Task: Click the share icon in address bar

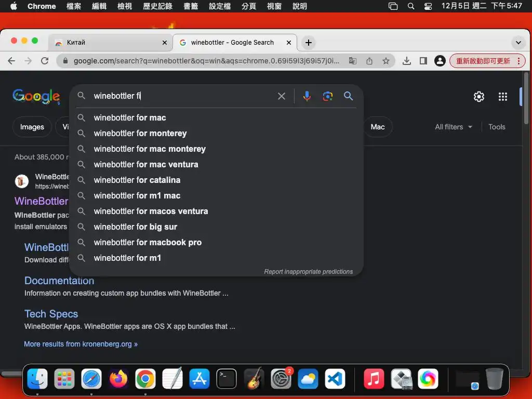Action: [369, 61]
